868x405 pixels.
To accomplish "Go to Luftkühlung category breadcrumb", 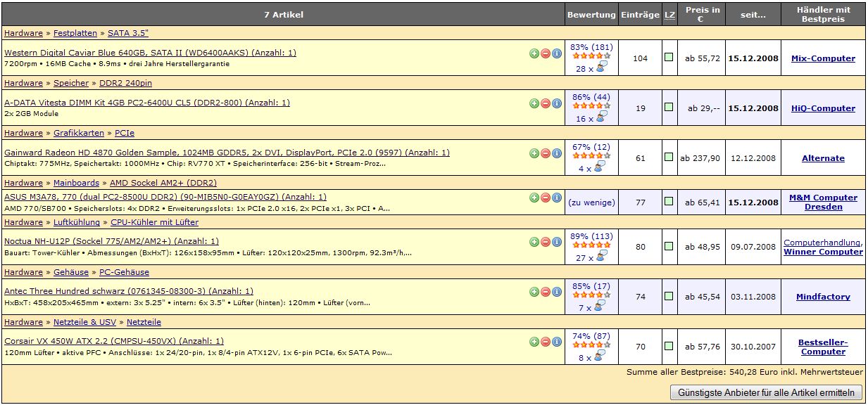I will tap(77, 222).
